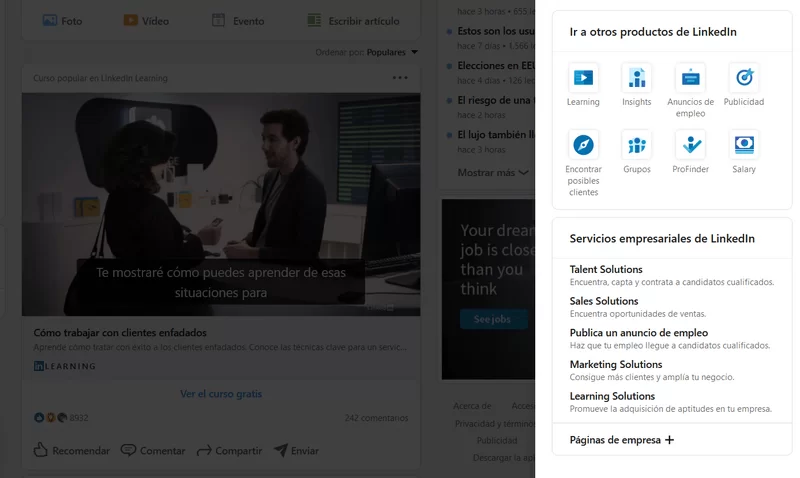Image resolution: width=800 pixels, height=478 pixels.
Task: Open Marketing Solutions
Action: click(x=616, y=364)
